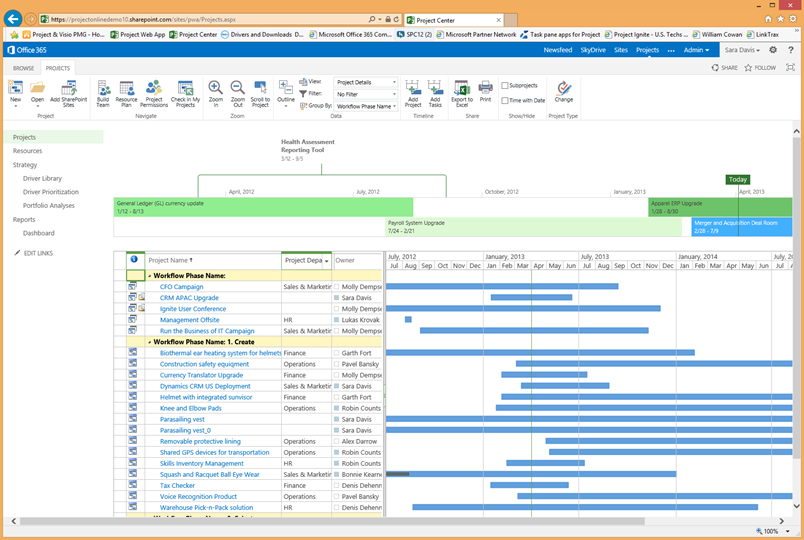Enable the Subprojects checkbox
The image size is (804, 540).
(x=505, y=86)
